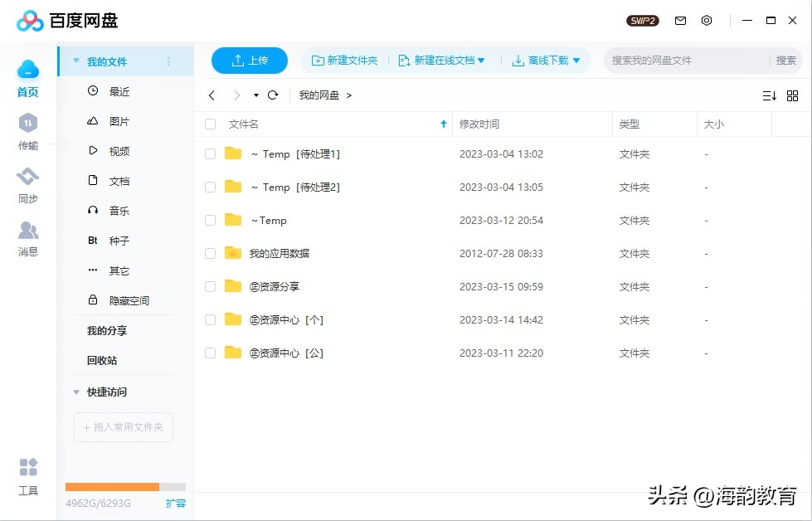This screenshot has width=812, height=521.
Task: Switch to grid view icon
Action: tap(792, 95)
